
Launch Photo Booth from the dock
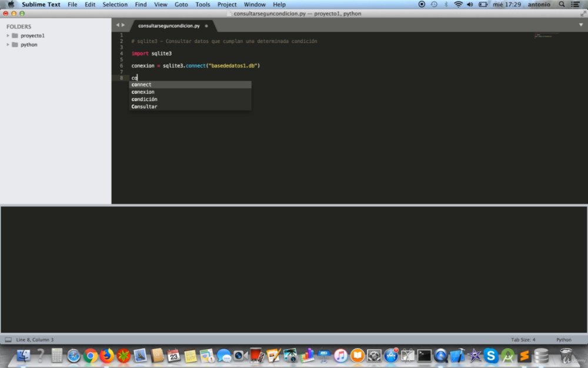point(256,356)
